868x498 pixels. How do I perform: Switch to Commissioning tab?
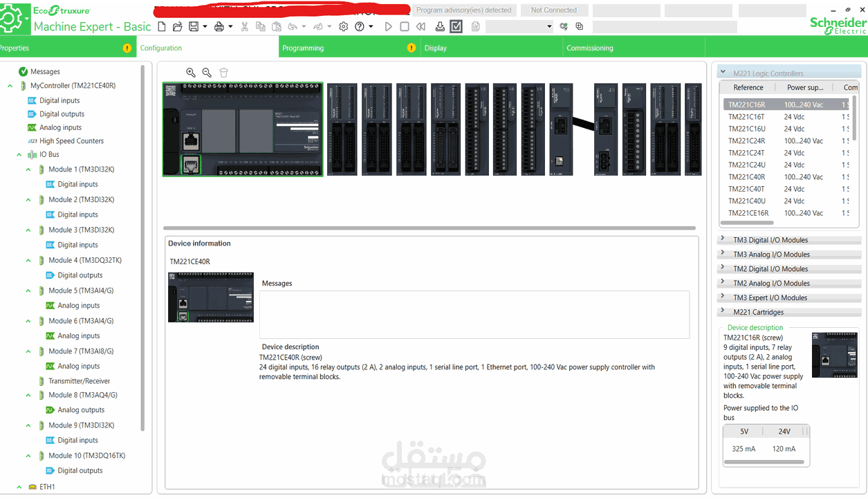634,48
